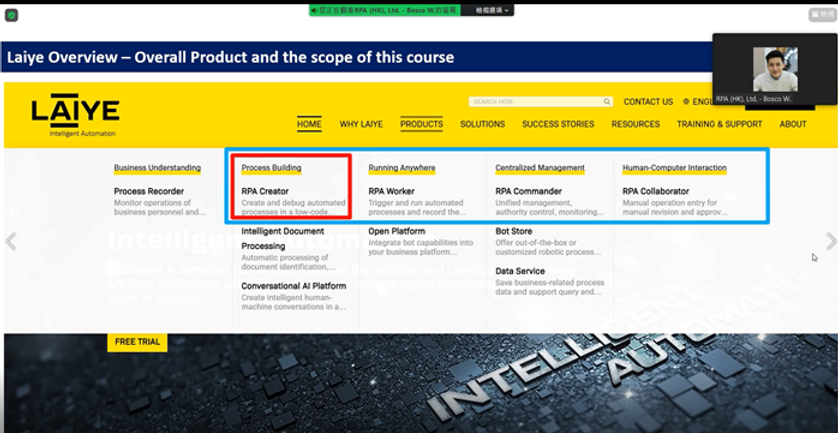This screenshot has height=433, width=838.
Task: Click 'Save business-related process' description text
Action: 550,283
